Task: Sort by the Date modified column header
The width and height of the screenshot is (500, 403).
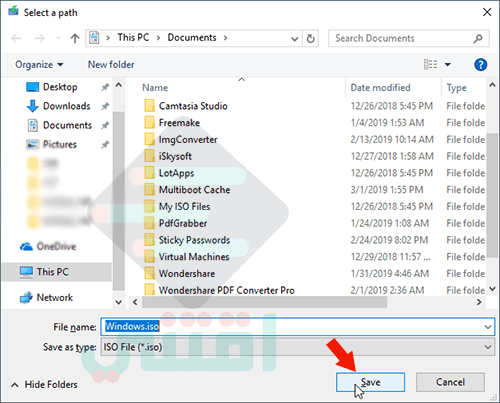Action: pyautogui.click(x=380, y=88)
